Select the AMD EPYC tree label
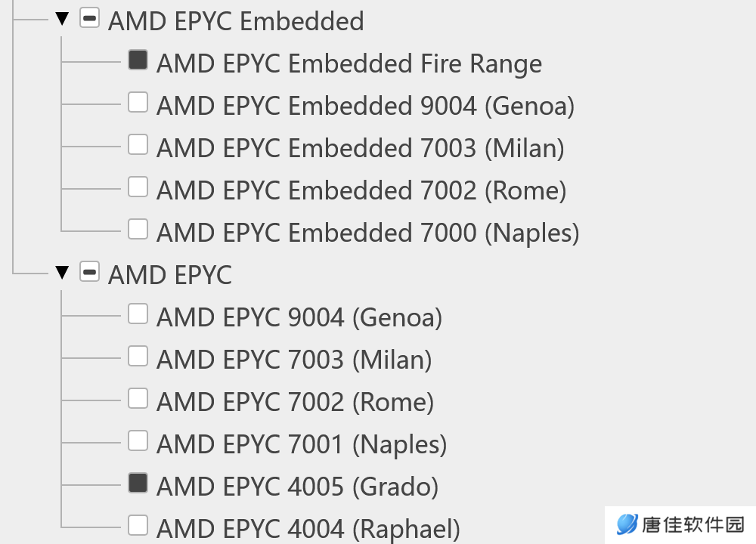This screenshot has width=756, height=544. click(169, 275)
